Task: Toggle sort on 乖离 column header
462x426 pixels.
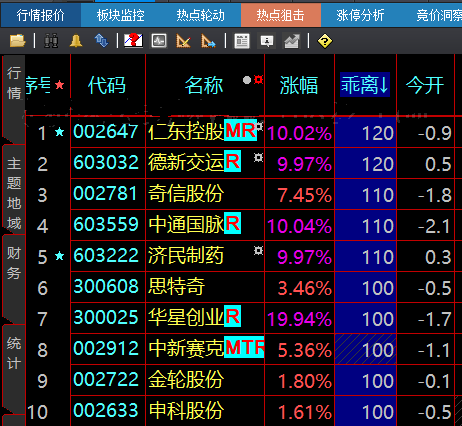Action: pos(365,85)
